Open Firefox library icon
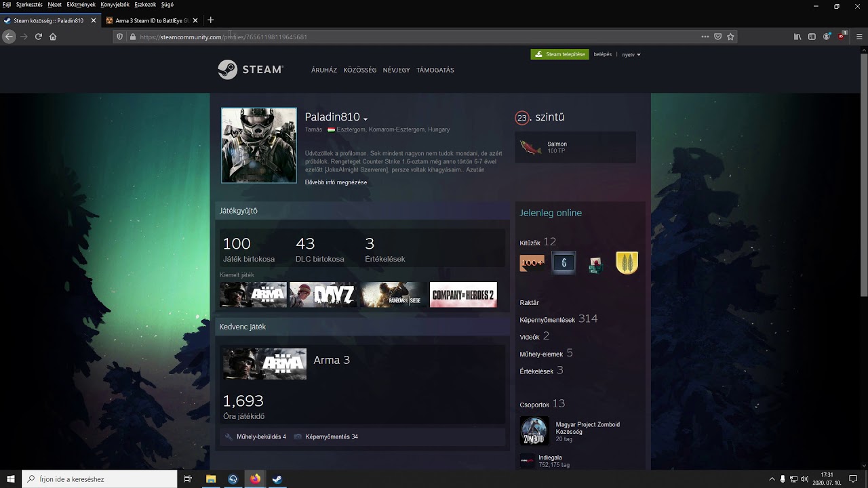The width and height of the screenshot is (868, 488). [x=797, y=37]
